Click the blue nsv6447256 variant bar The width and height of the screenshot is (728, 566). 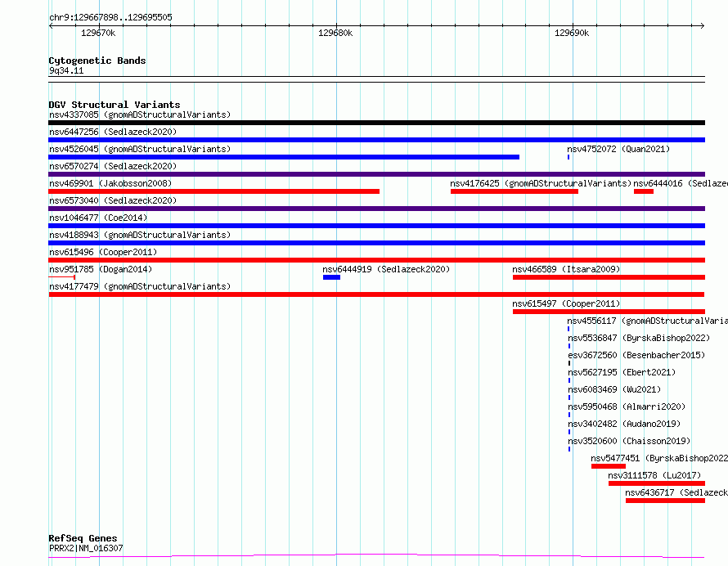point(376,140)
